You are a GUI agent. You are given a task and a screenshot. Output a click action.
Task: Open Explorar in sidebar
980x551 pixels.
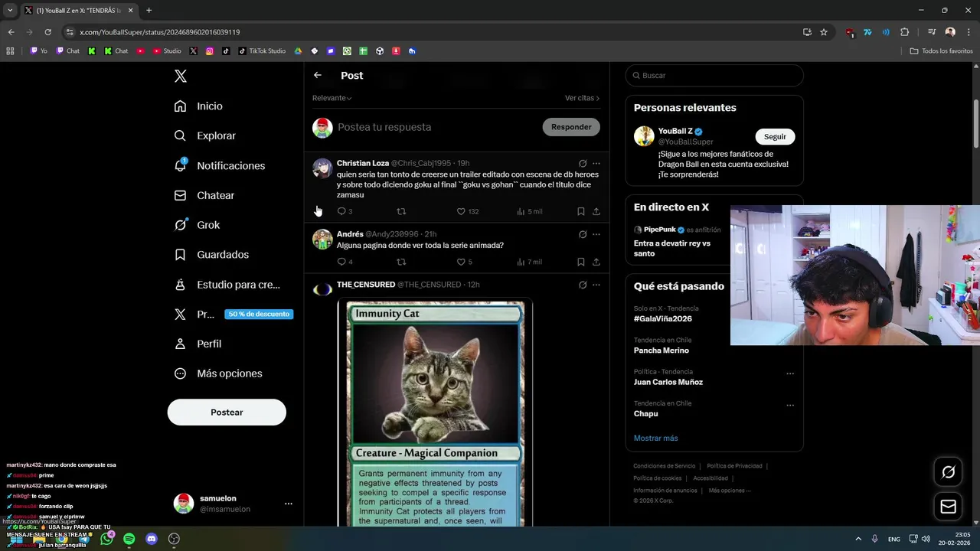pos(205,135)
